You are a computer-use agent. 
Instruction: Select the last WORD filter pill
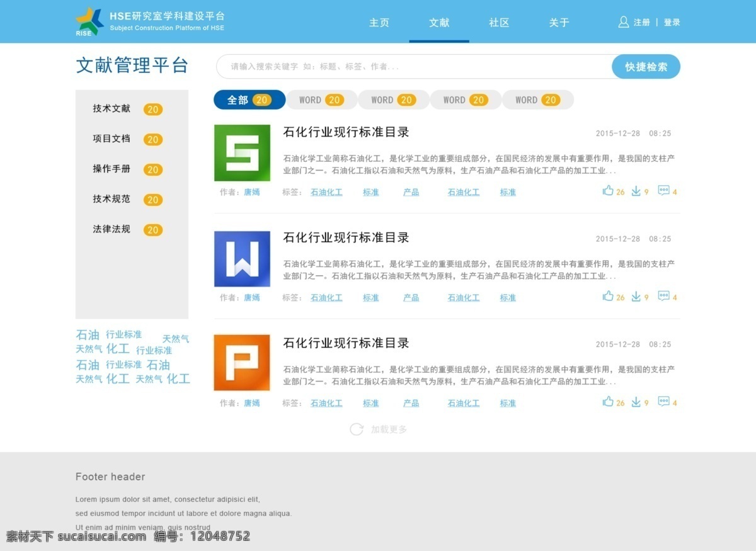(538, 99)
